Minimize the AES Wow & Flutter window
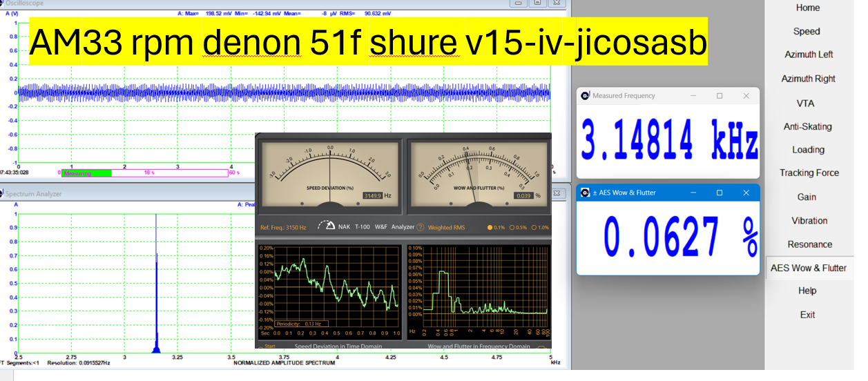Image resolution: width=868 pixels, height=381 pixels. (693, 192)
